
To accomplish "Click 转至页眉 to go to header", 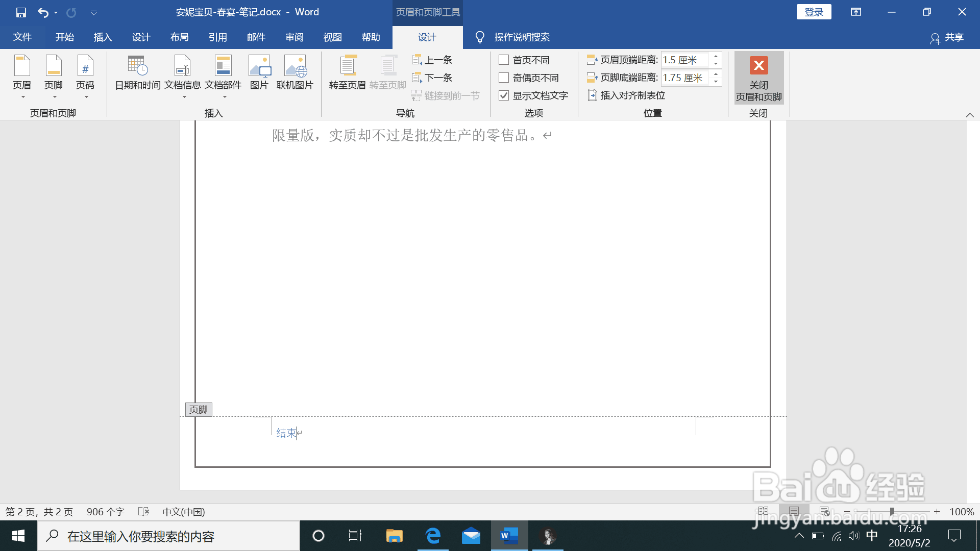I will tap(348, 72).
